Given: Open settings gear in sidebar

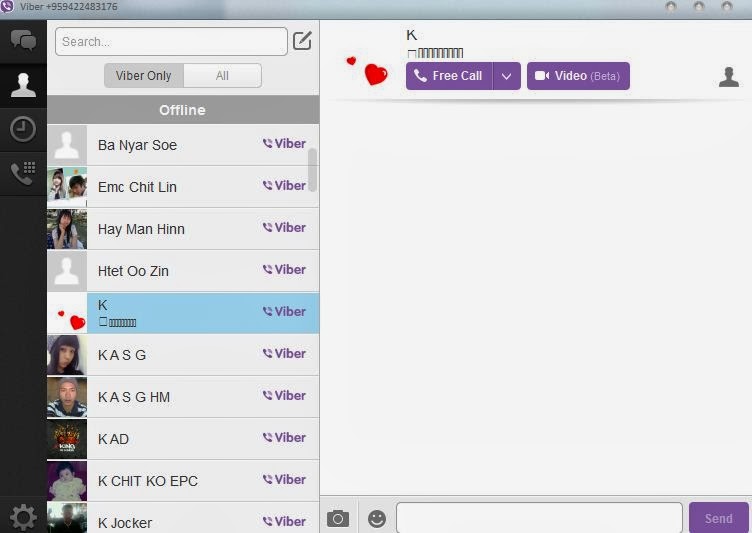Looking at the screenshot, I should [x=23, y=517].
